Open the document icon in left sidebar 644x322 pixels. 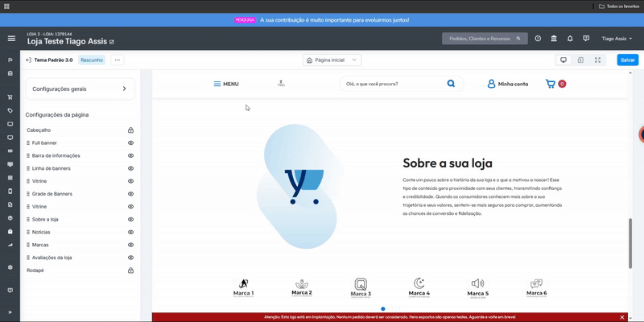click(x=10, y=204)
